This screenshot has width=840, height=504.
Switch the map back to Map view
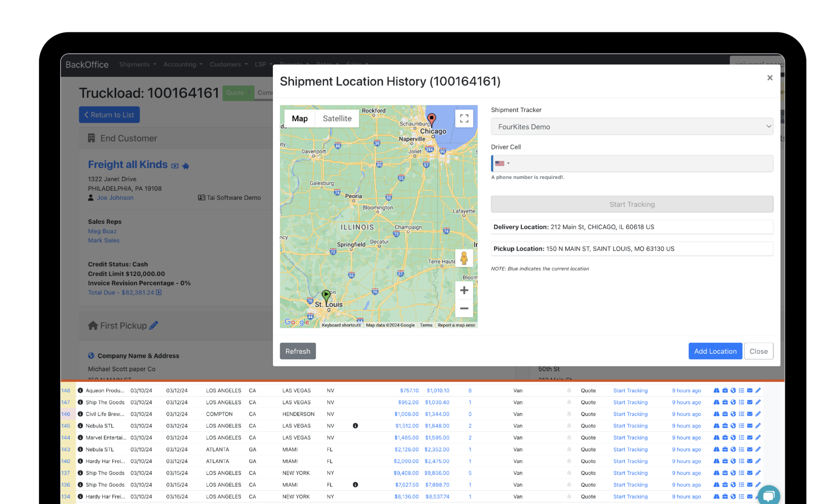click(299, 118)
